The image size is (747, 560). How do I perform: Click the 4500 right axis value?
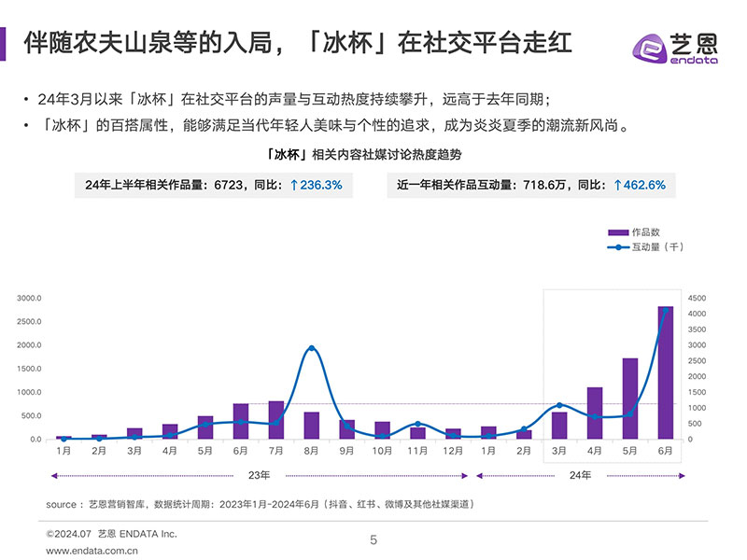(697, 298)
